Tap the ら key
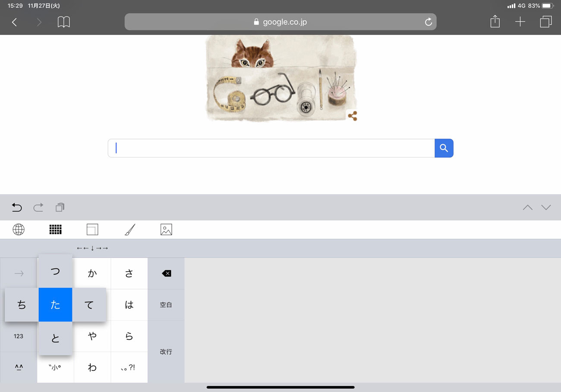This screenshot has width=561, height=392. point(129,336)
